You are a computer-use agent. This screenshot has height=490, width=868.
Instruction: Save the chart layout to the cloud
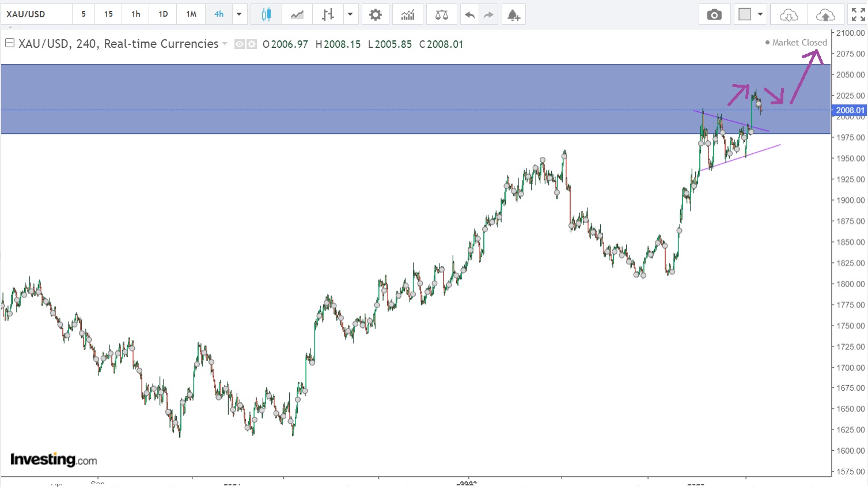tap(825, 14)
